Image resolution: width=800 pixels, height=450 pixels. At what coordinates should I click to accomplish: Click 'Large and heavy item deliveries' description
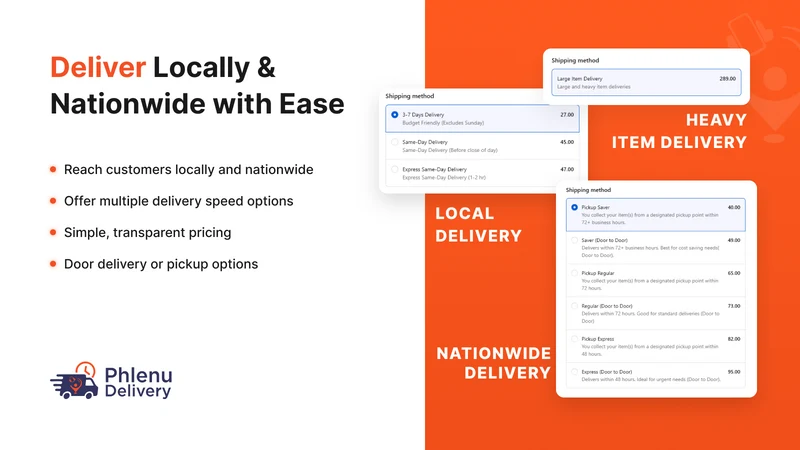click(593, 87)
